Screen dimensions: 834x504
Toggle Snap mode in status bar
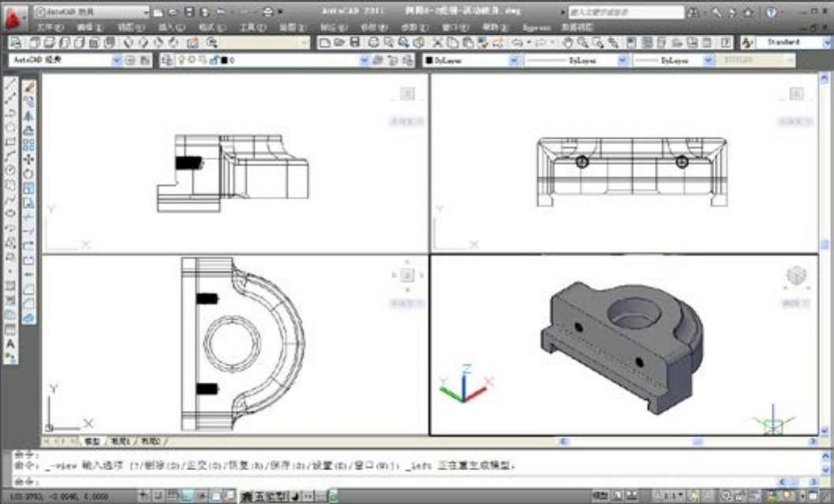[159, 496]
